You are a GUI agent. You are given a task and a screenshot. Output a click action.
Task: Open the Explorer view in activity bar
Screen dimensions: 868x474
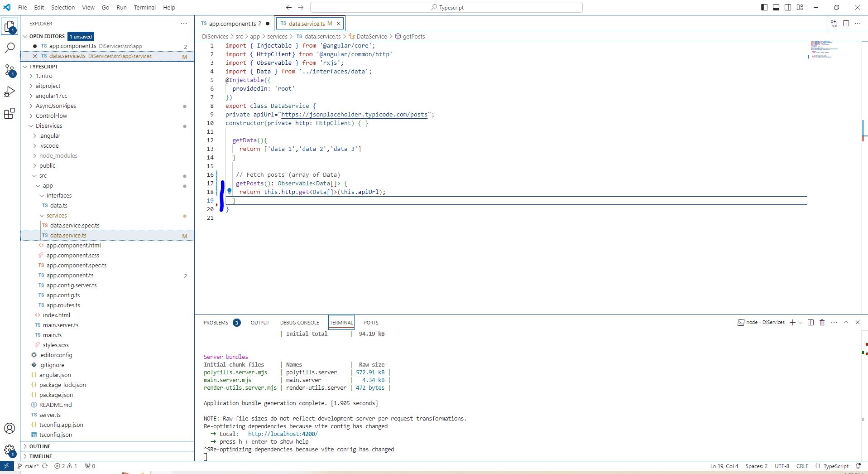tap(10, 26)
